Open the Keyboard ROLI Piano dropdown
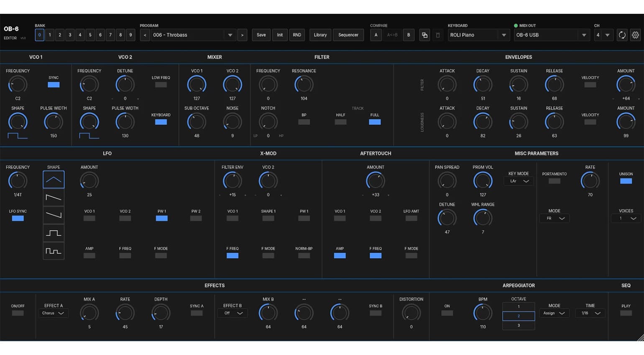The height and width of the screenshot is (355, 644). click(479, 35)
